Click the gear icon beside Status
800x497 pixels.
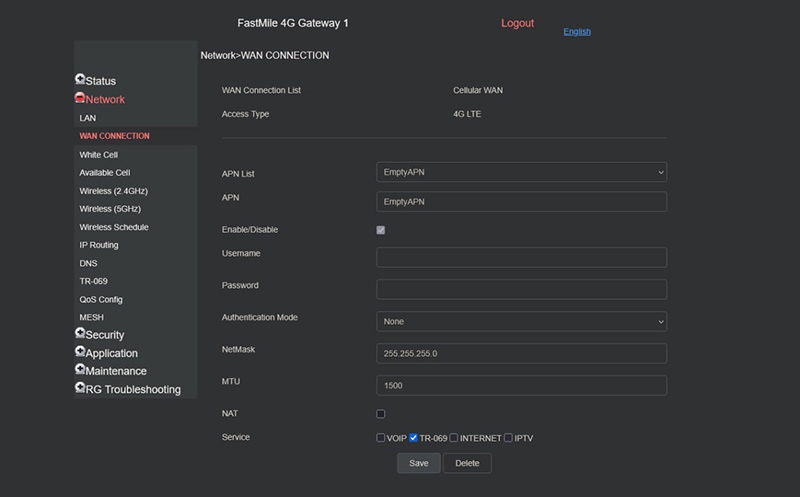80,80
